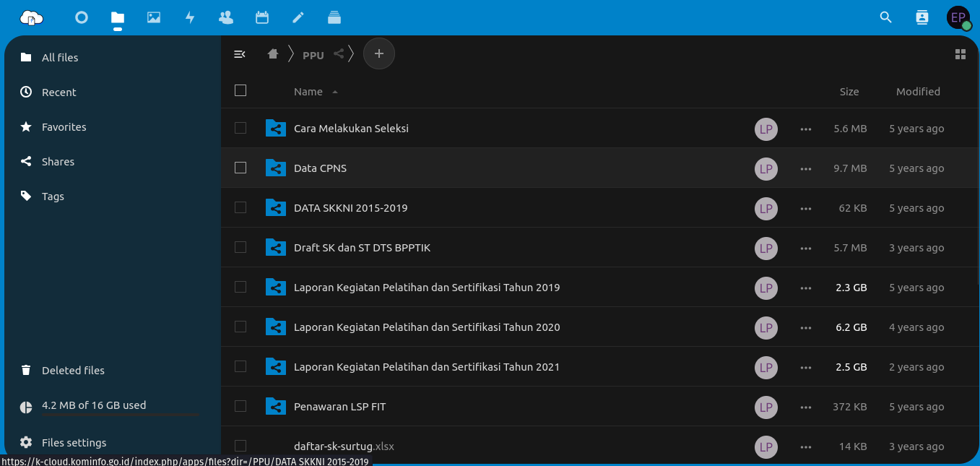Select the Penawaran LSP FIT checkbox
Image resolution: width=980 pixels, height=466 pixels.
240,406
